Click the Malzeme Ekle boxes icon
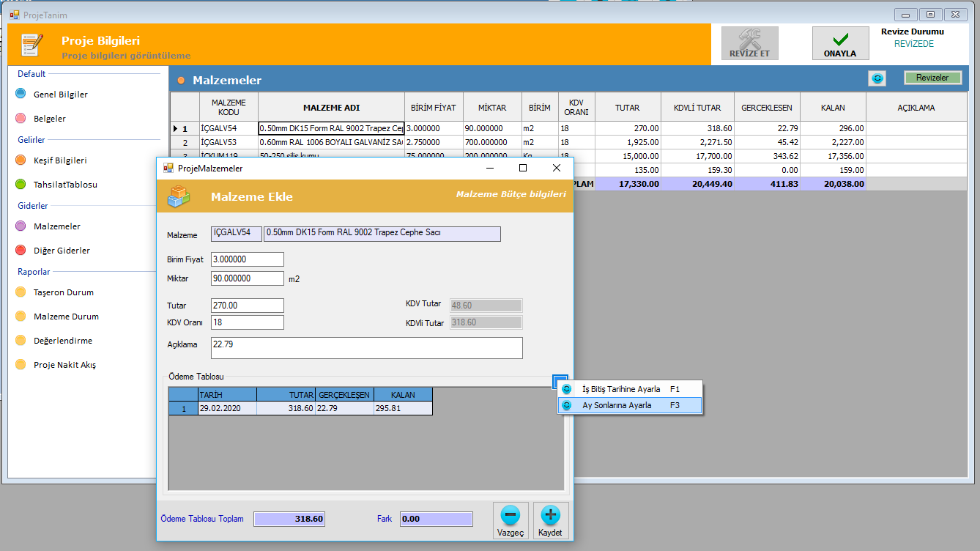Viewport: 980px width, 551px height. [x=179, y=196]
